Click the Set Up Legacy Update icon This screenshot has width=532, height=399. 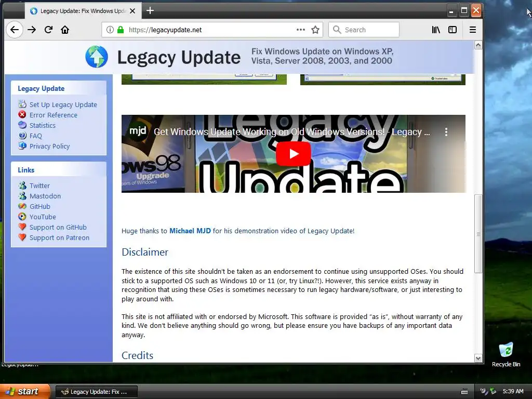point(22,104)
